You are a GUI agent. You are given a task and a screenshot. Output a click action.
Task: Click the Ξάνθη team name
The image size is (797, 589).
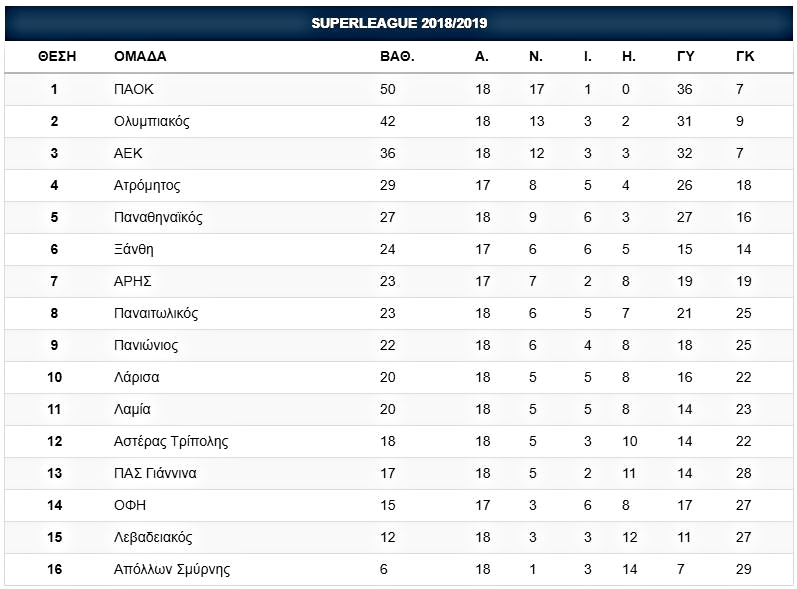point(134,250)
